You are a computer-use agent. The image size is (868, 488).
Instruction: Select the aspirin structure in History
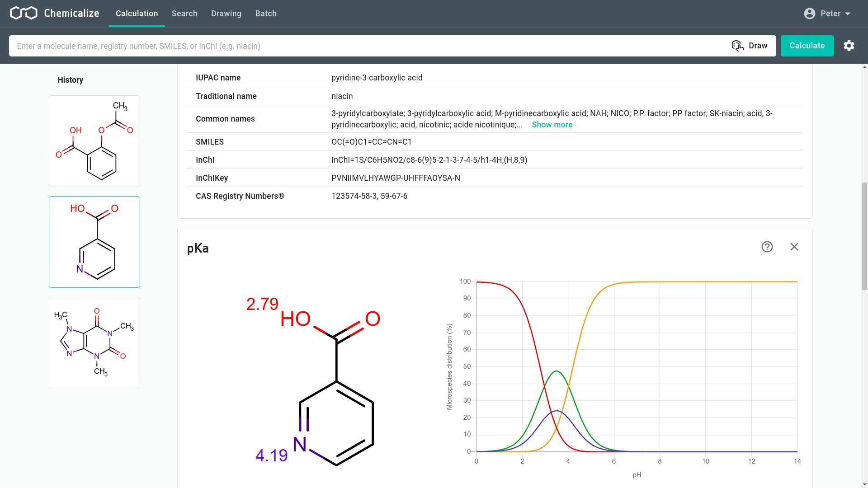(x=94, y=141)
